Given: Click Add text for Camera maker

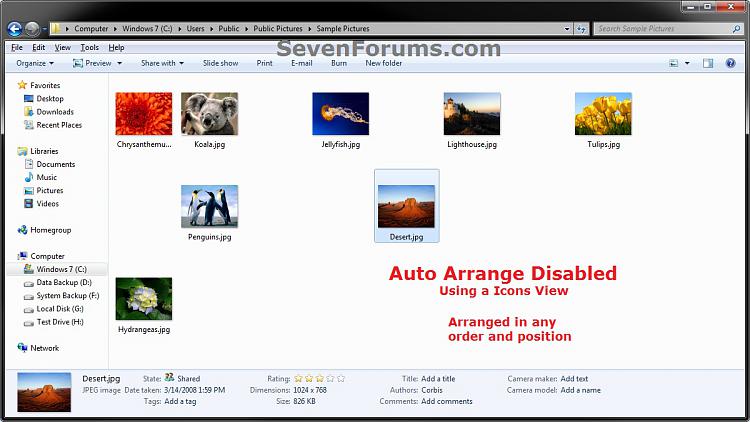Looking at the screenshot, I should tap(574, 378).
